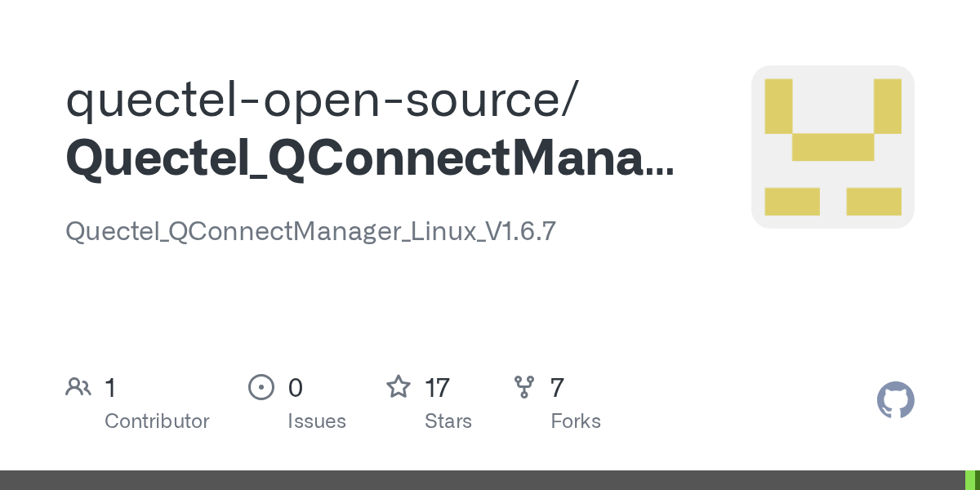This screenshot has width=980, height=490.
Task: Click the dark gray language bar segment
Action: (x=482, y=480)
